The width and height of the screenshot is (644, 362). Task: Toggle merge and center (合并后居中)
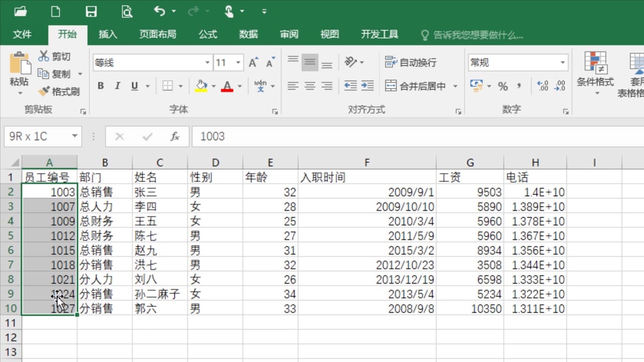(416, 86)
